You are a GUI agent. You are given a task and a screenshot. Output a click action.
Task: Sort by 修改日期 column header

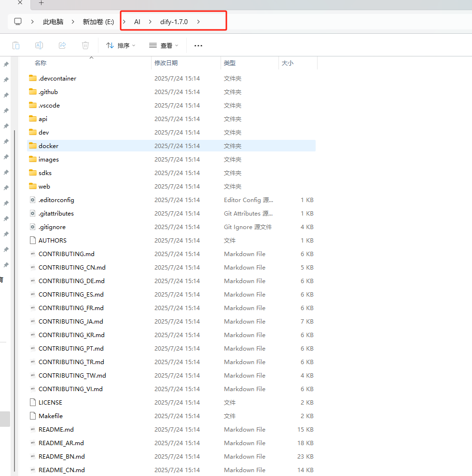(166, 63)
